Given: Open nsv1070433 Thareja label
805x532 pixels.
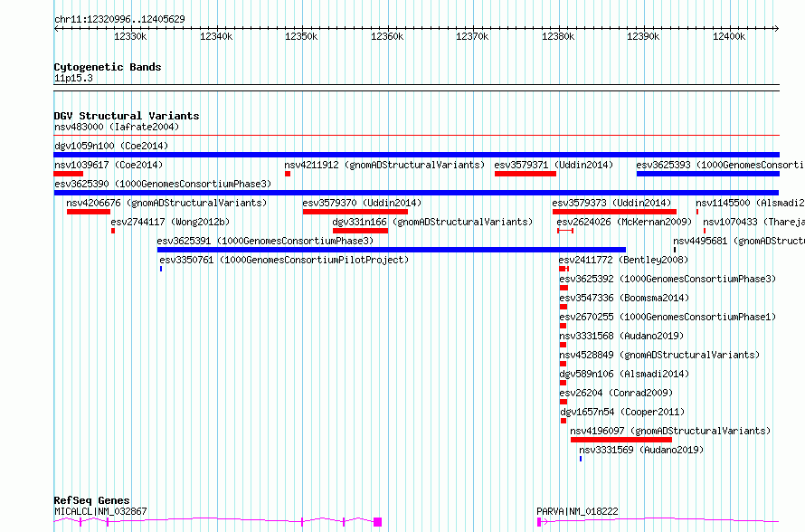Looking at the screenshot, I should point(753,222).
